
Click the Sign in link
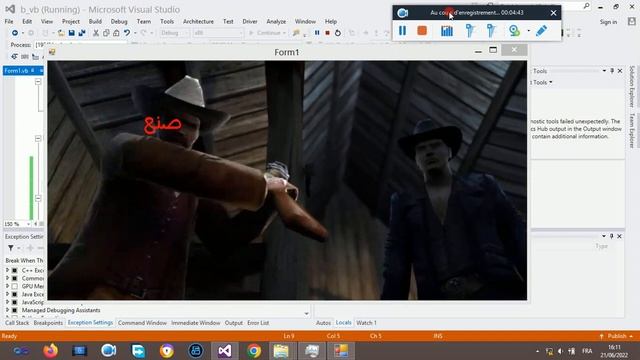pos(608,22)
